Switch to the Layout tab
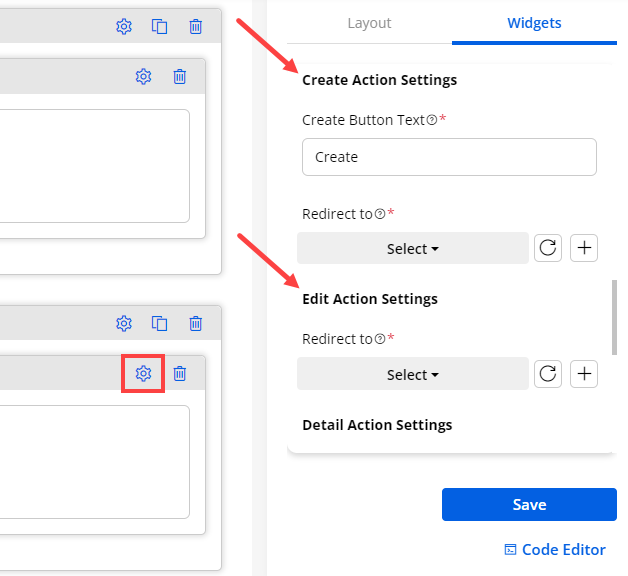 pos(369,23)
